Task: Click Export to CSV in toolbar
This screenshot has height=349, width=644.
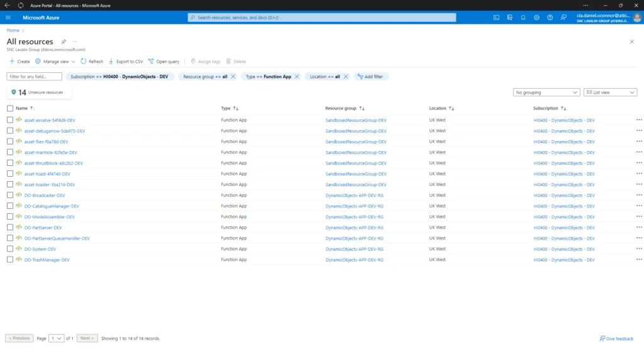Action: pyautogui.click(x=126, y=62)
